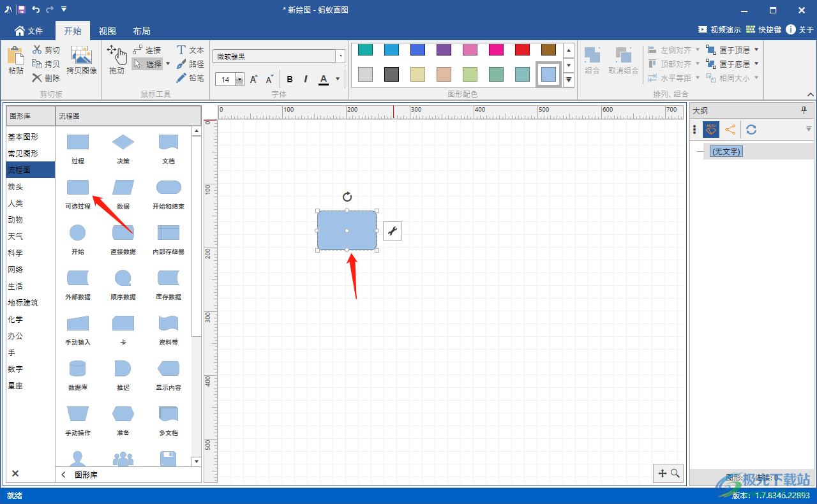Open Video Demo (视频演示) link

tap(719, 29)
